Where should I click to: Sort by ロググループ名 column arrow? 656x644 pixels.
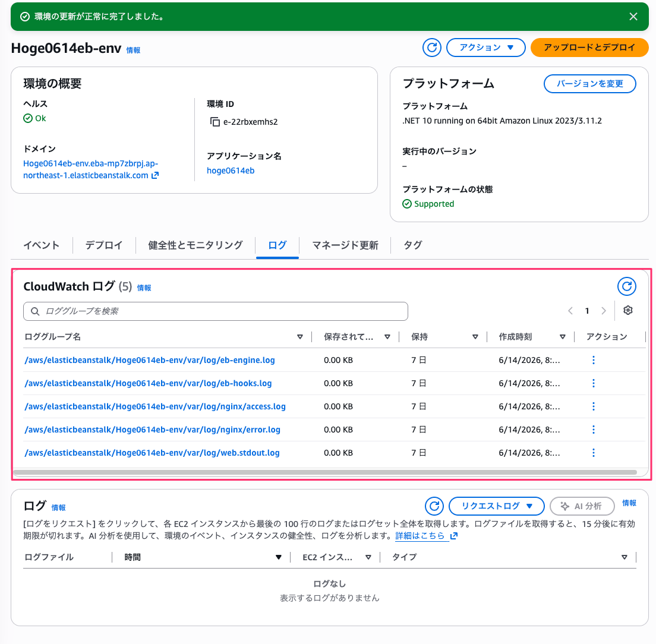[x=300, y=337]
